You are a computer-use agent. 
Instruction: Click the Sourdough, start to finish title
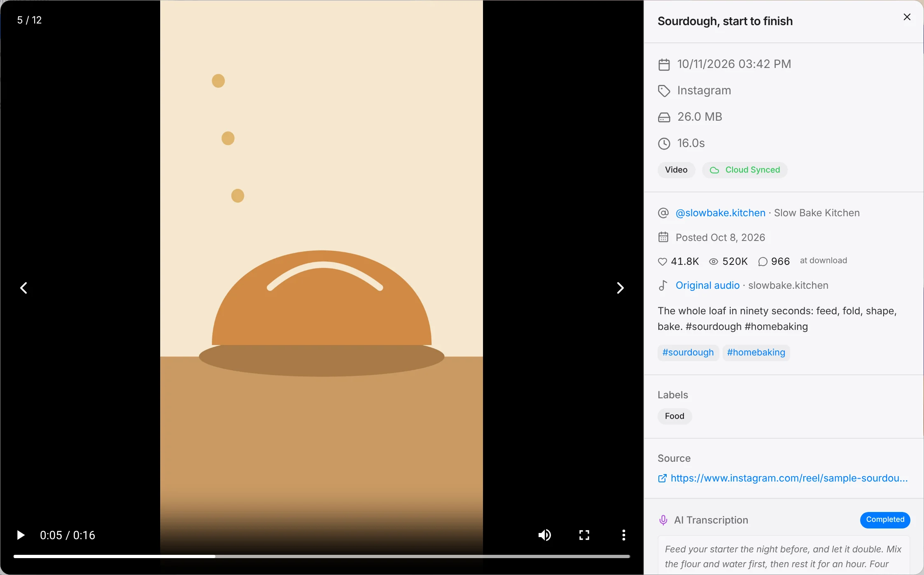pos(725,21)
